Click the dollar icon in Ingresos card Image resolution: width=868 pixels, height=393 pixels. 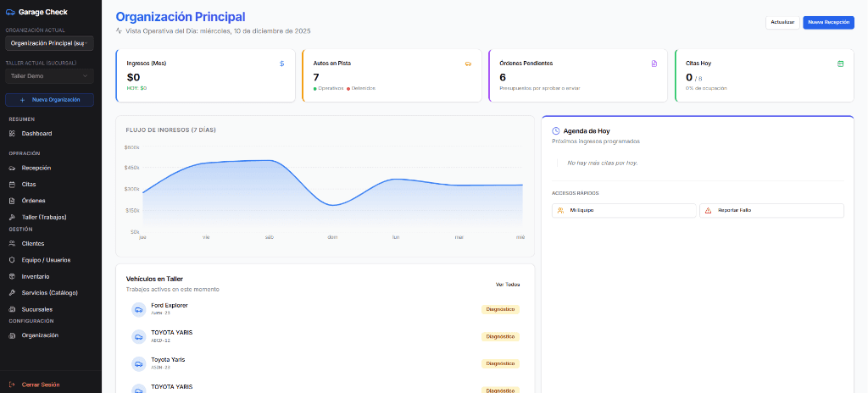tap(281, 64)
